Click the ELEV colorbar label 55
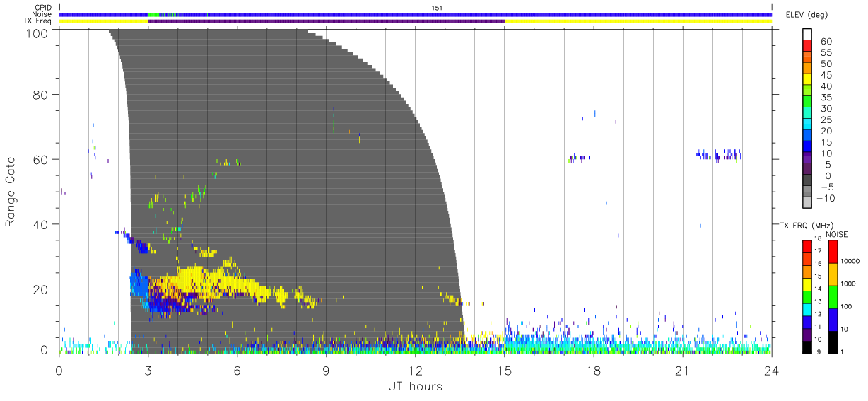 coord(826,52)
